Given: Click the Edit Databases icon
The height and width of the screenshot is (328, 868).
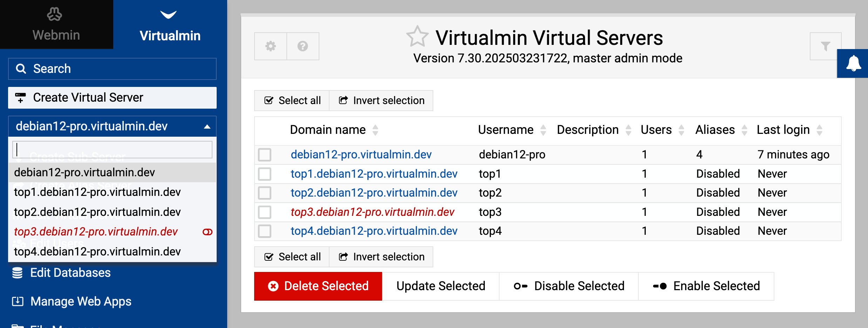Looking at the screenshot, I should (17, 273).
